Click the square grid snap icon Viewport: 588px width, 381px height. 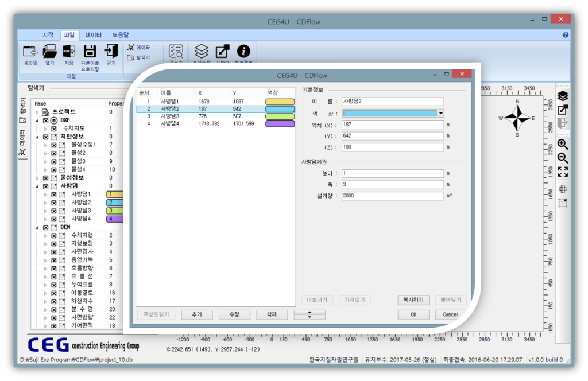tap(563, 203)
